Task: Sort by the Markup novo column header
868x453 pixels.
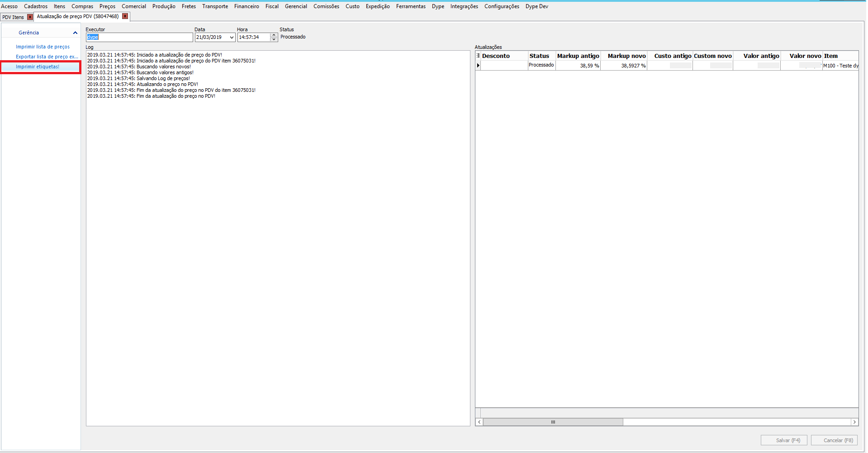Action: point(624,56)
